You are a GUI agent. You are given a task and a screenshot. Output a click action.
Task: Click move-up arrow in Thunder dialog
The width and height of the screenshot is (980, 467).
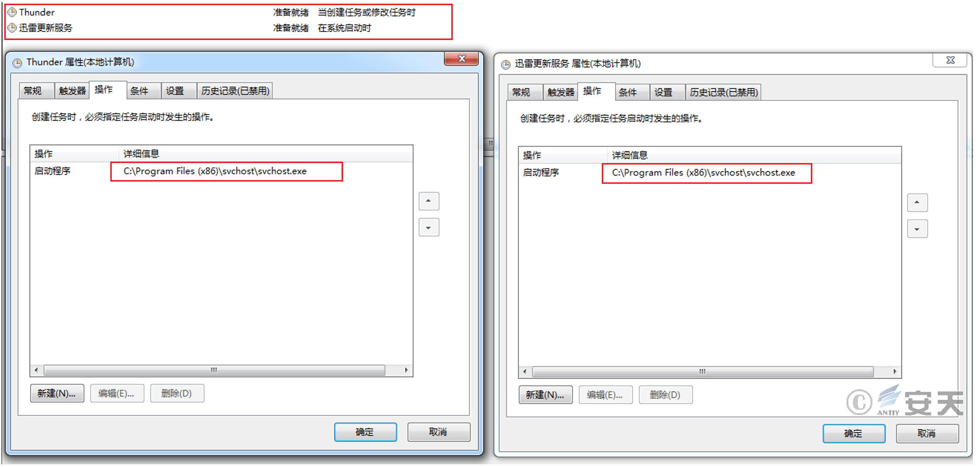pyautogui.click(x=428, y=201)
